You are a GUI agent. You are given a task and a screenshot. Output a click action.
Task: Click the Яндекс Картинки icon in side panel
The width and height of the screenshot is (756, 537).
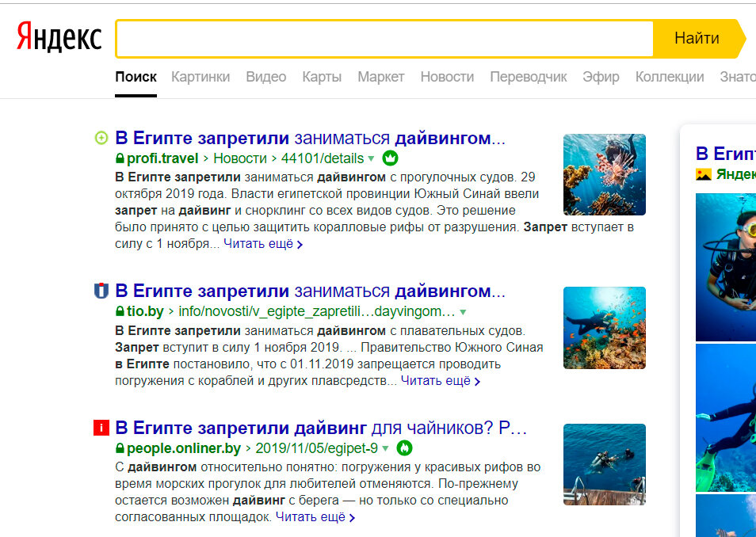(x=704, y=174)
